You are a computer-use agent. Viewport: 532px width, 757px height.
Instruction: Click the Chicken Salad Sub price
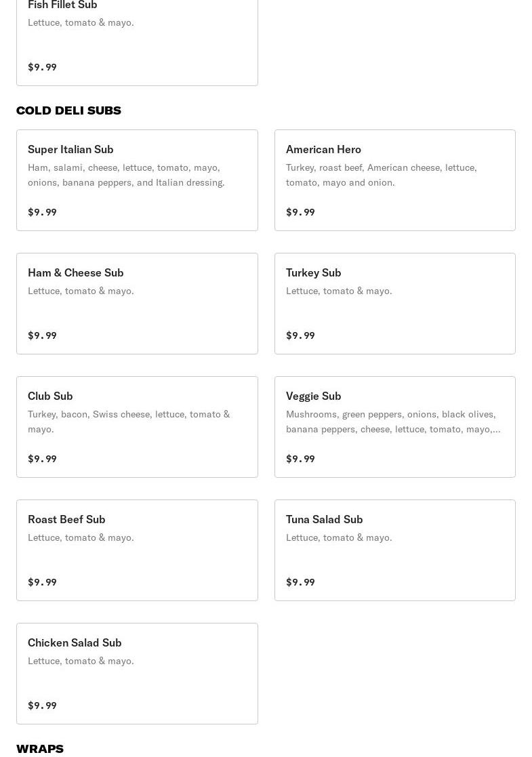coord(43,705)
